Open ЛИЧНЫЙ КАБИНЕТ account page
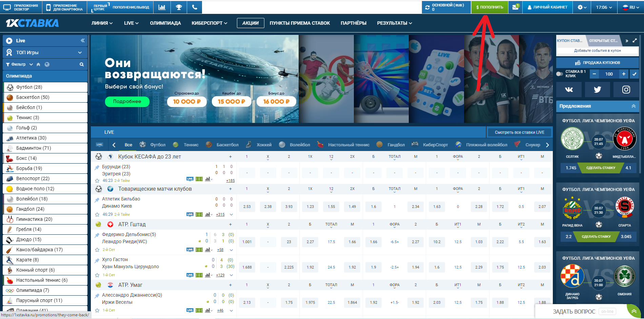 click(547, 7)
